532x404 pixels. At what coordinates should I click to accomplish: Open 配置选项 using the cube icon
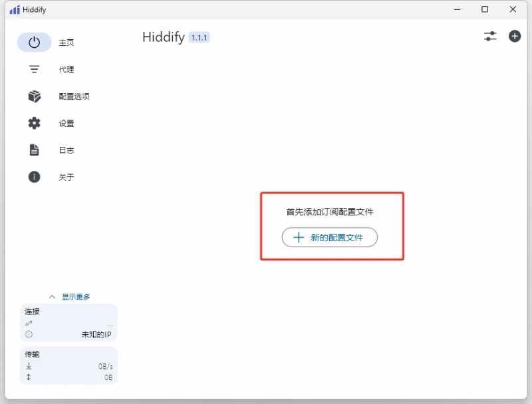tap(33, 96)
